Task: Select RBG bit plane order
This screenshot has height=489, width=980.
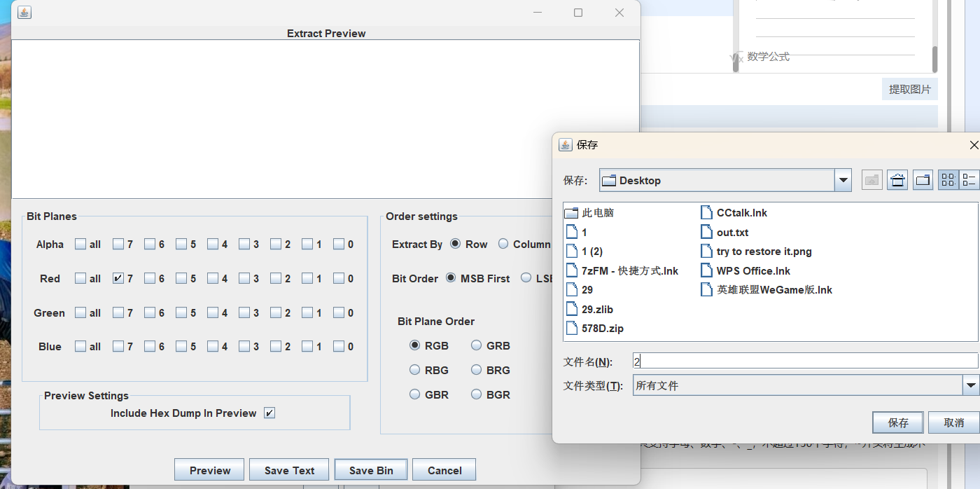Action: [x=415, y=370]
